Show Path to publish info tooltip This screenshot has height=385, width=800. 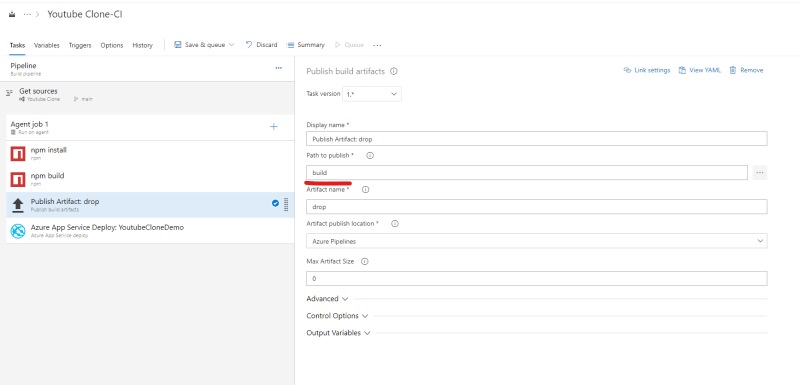370,155
